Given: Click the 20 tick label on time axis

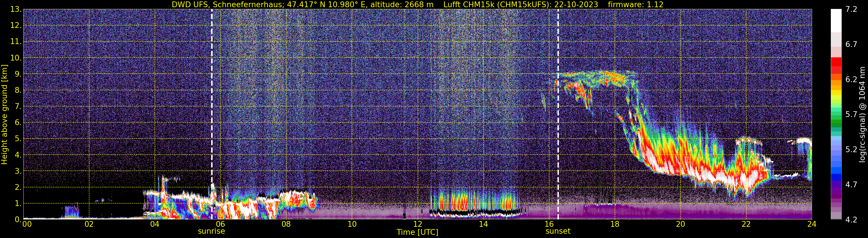Looking at the screenshot, I should pos(680,224).
